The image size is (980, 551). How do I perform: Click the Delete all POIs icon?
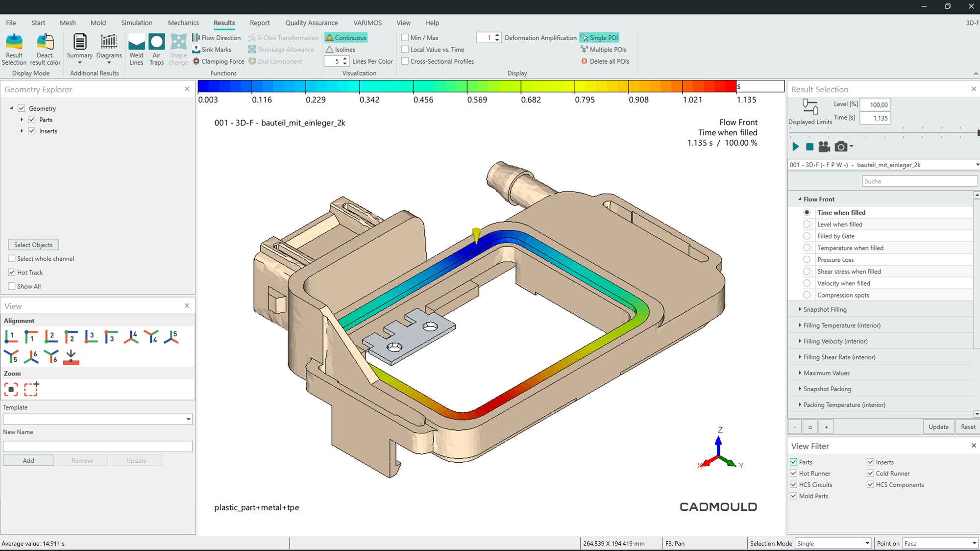584,61
